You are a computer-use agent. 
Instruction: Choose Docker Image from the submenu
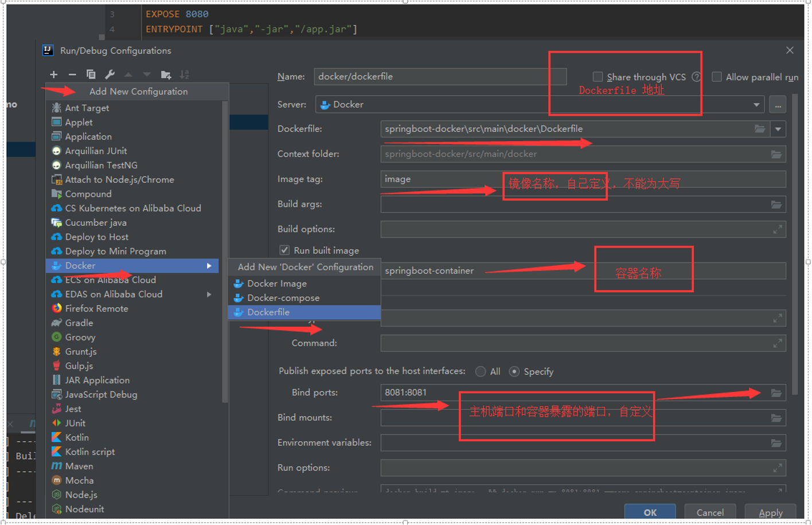[x=304, y=284]
